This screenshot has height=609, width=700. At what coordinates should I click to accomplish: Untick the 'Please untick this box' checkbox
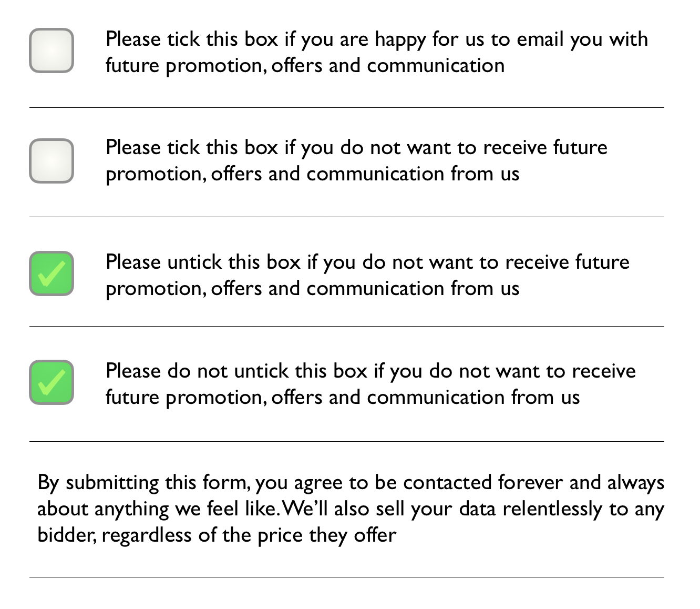[51, 273]
